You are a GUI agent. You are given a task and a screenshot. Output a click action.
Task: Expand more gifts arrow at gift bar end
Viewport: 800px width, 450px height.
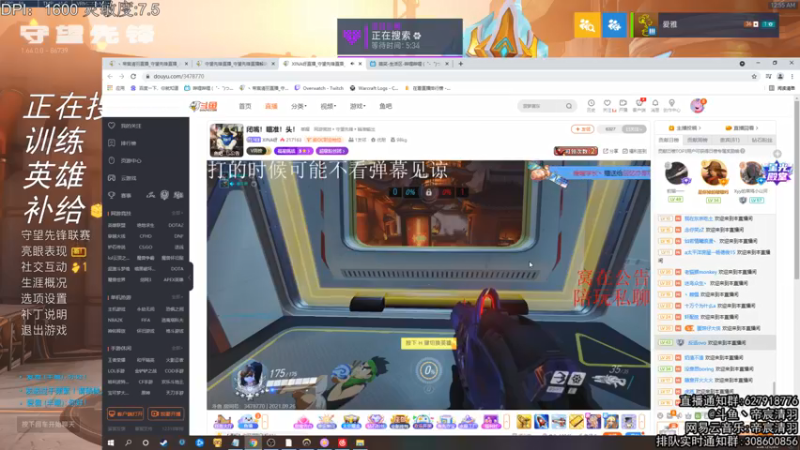click(x=642, y=421)
